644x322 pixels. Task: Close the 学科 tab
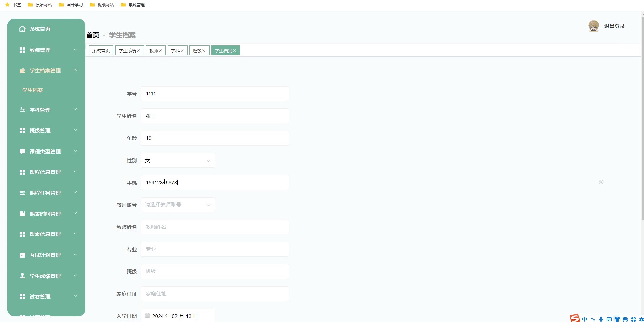tap(182, 51)
